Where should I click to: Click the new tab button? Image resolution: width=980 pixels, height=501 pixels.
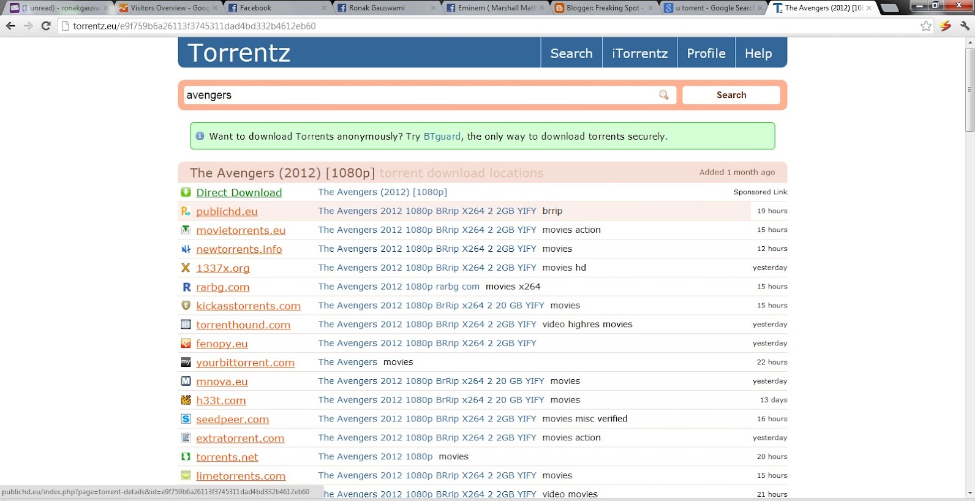pos(889,8)
